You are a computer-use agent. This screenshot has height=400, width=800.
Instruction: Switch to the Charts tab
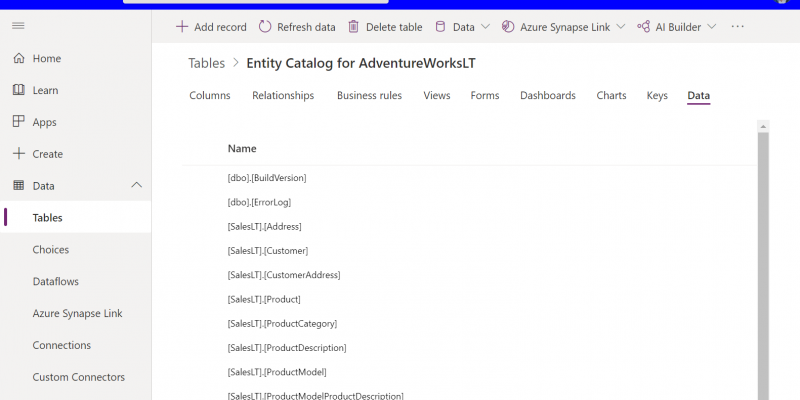(611, 95)
